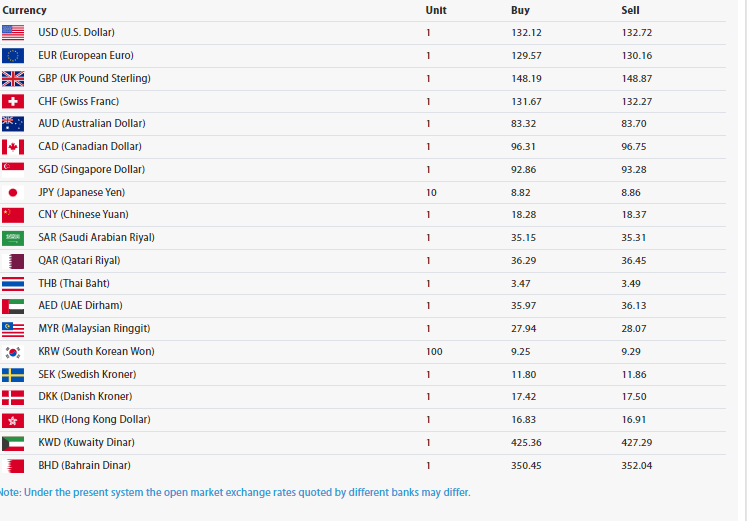
Task: Click the Australian flag icon
Action: (13, 124)
